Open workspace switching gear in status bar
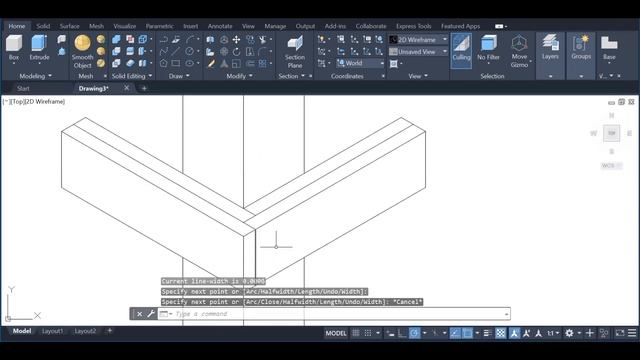Screen dimensions: 640x360 [x=569, y=333]
